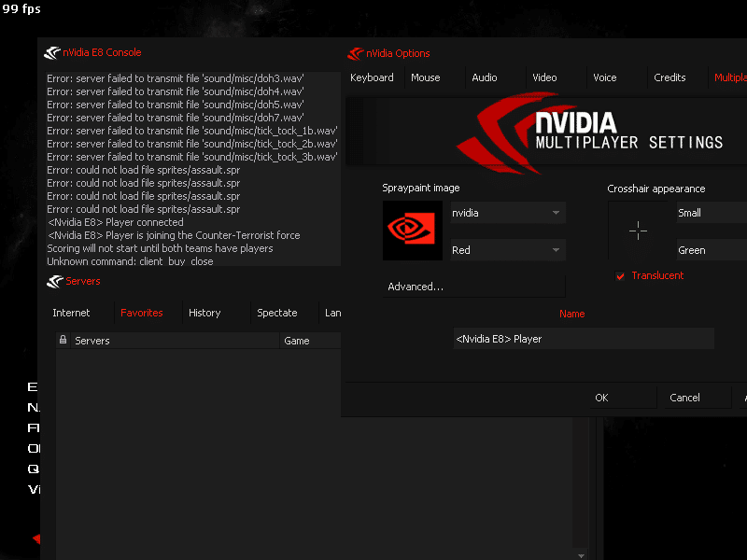
Task: Expand the Small crosshair size dropdown
Action: [712, 213]
